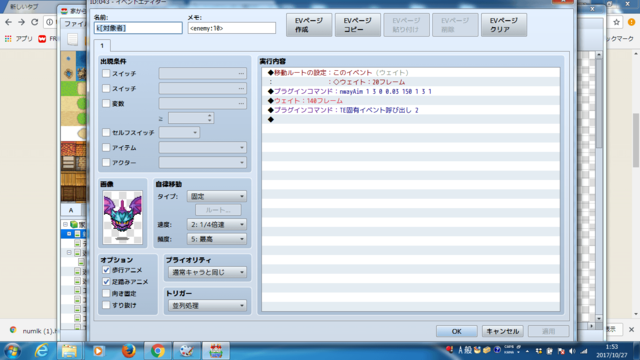Click the network tray icon
The image size is (640, 360).
click(584, 351)
